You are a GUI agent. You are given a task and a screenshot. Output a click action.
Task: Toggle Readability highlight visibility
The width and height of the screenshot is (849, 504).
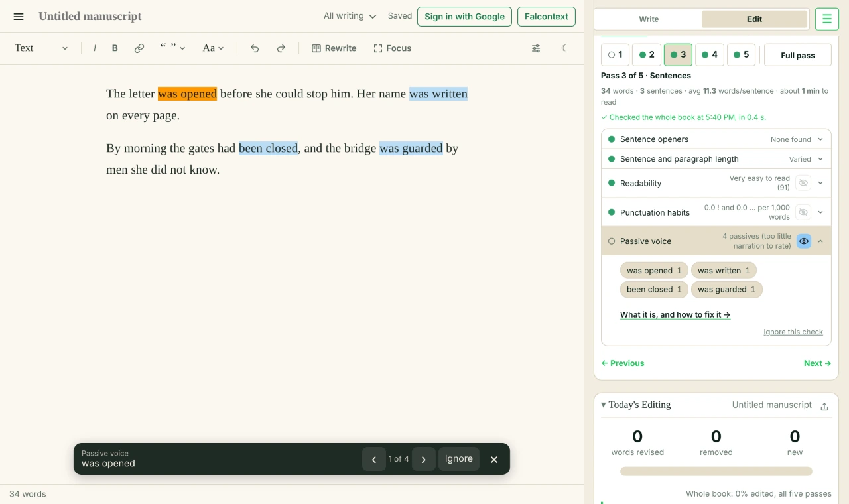point(803,183)
